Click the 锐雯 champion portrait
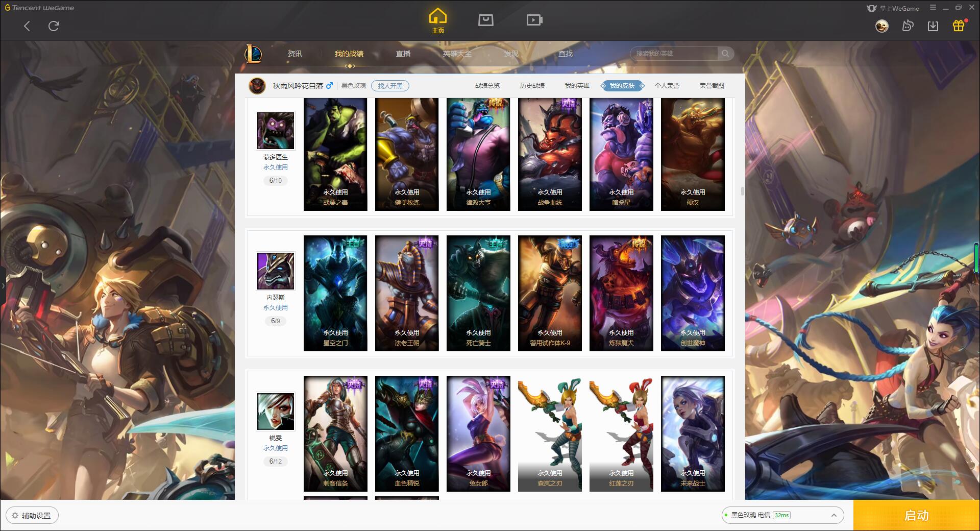 point(275,412)
